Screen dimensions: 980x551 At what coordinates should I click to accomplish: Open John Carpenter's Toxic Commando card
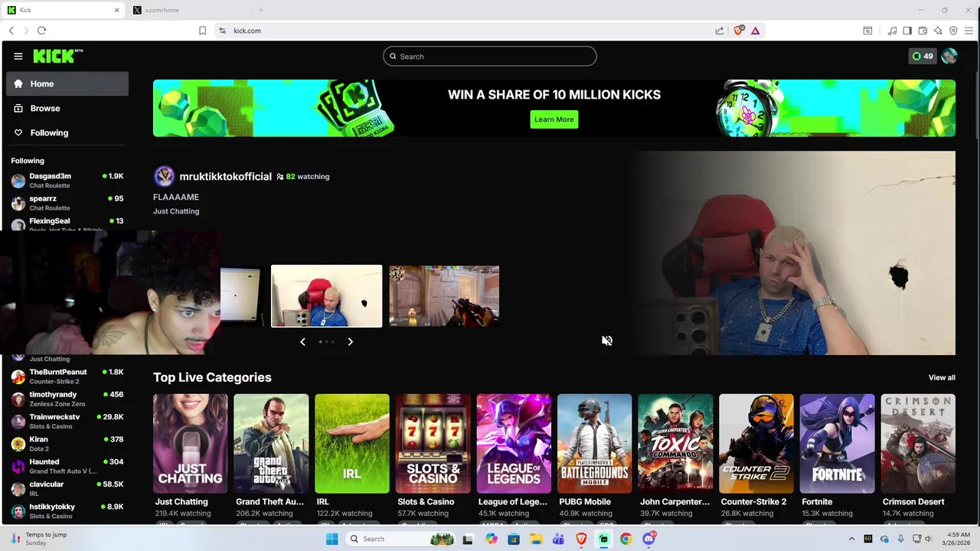675,444
